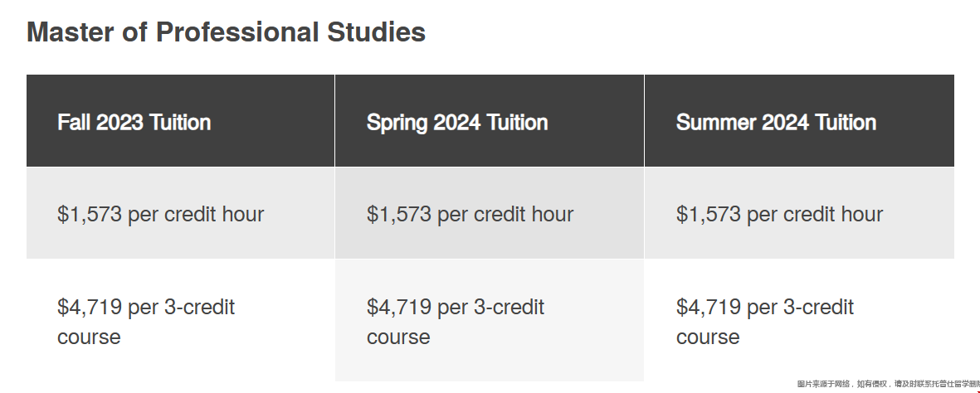Click Spring 2024 per credit hour cell
Screen dimensions: 980x393
(470, 214)
